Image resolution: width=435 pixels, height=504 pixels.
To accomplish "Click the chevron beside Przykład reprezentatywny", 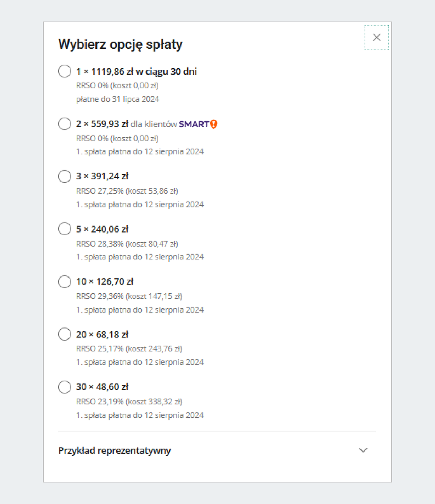I will click(x=363, y=450).
